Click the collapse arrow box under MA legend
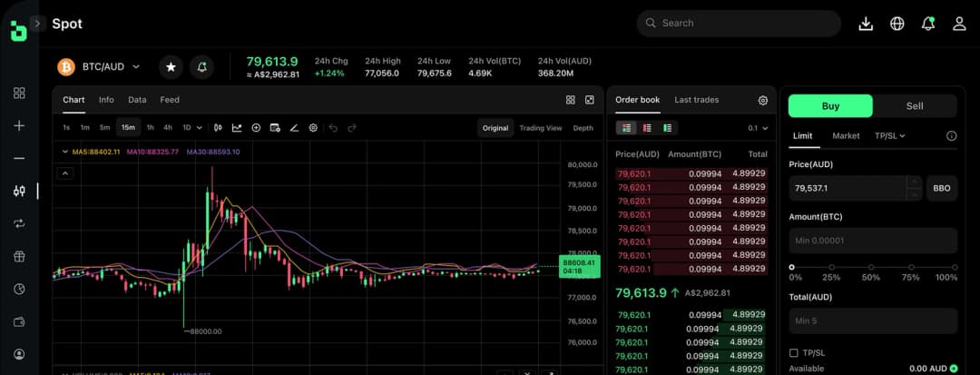Viewport: 980px width, 375px height. (x=65, y=173)
